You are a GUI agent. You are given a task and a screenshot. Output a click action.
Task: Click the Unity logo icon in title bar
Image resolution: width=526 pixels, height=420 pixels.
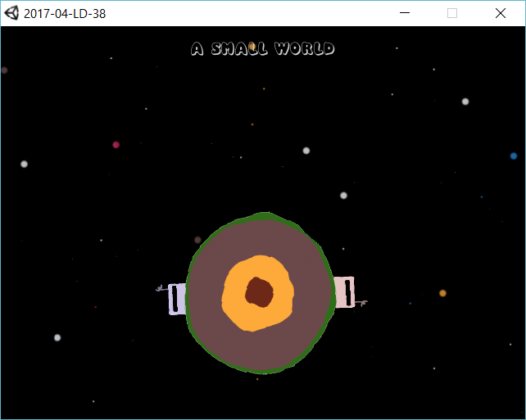tap(11, 13)
